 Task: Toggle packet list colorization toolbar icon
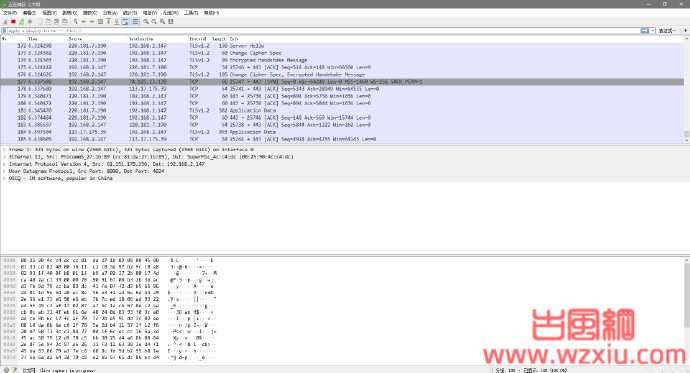136,22
